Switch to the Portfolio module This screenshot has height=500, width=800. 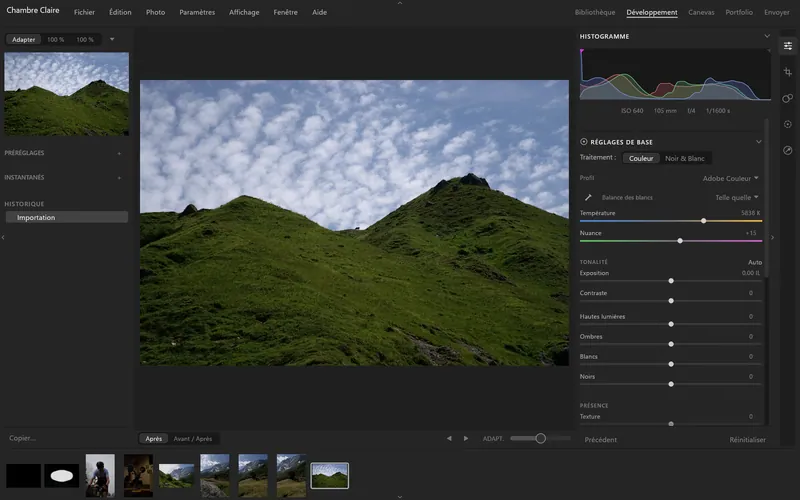739,12
